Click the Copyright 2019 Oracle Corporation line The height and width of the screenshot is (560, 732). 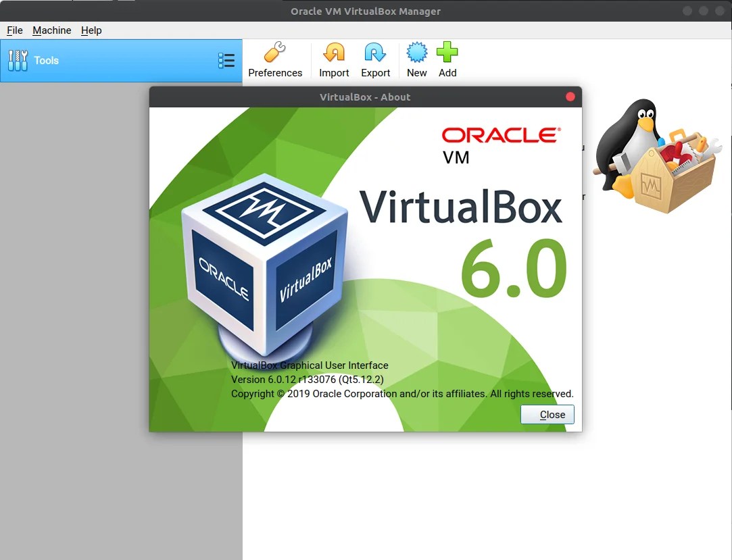click(402, 394)
